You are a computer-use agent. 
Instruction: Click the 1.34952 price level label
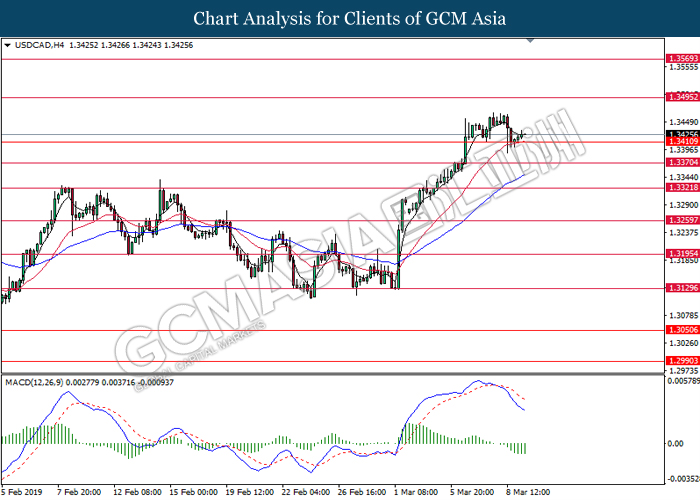683,97
